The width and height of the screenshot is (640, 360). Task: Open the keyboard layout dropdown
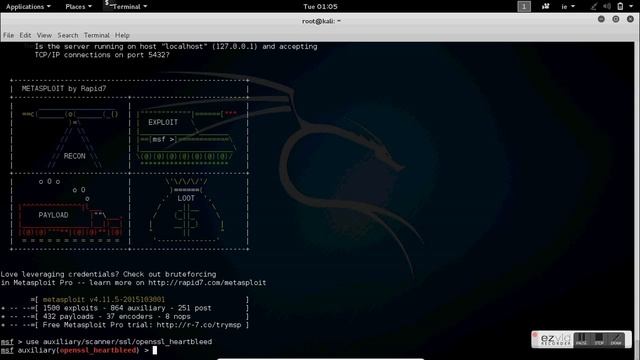[x=568, y=7]
